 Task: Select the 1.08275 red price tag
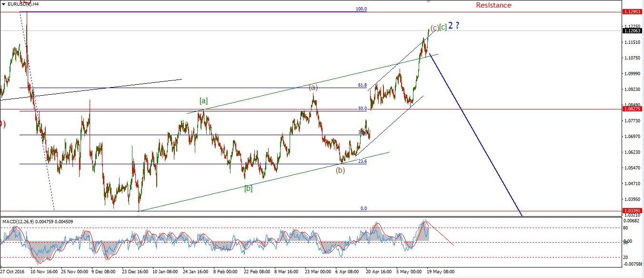[x=632, y=109]
